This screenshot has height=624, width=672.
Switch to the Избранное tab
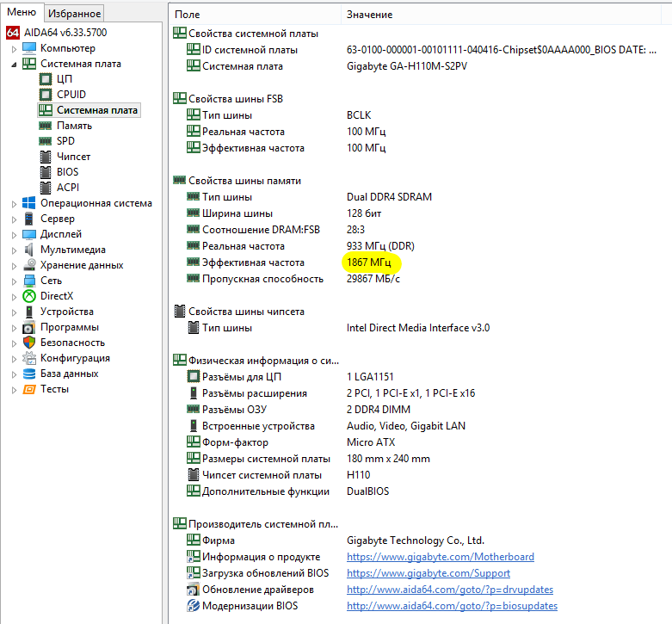[x=74, y=13]
